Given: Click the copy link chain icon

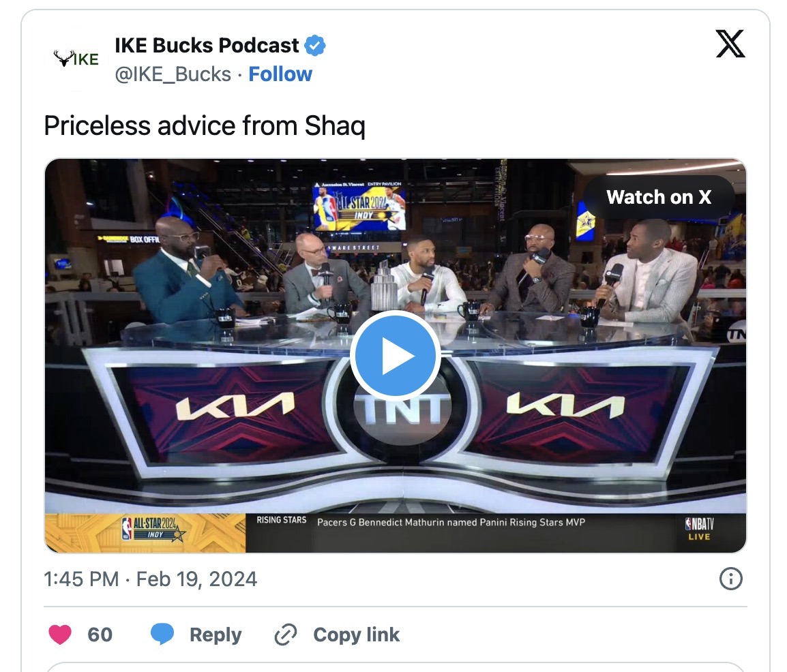Looking at the screenshot, I should coord(286,635).
